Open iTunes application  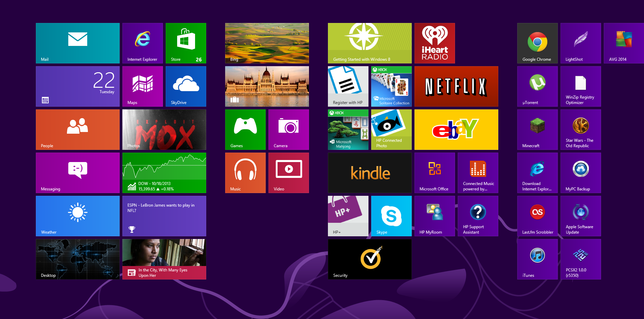(537, 259)
